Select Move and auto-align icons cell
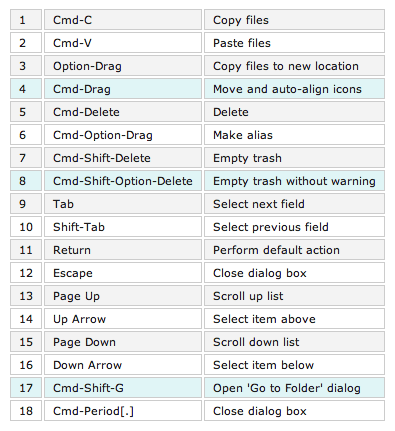The width and height of the screenshot is (395, 431). point(294,89)
